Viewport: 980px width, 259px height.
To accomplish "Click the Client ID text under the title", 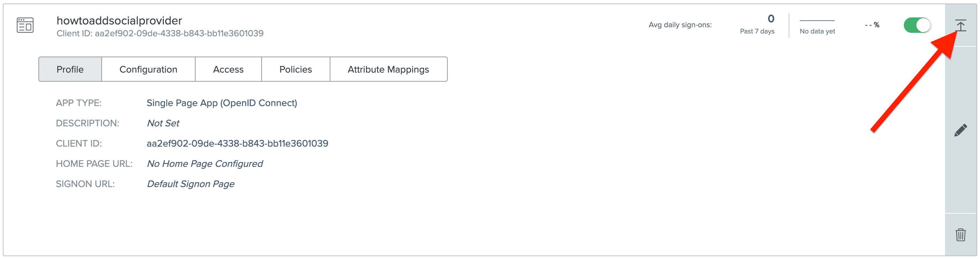I will pos(160,34).
